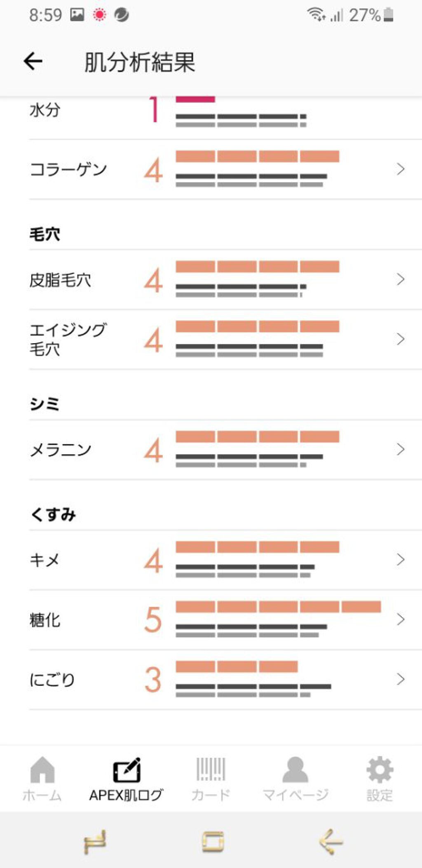Expand the 皮脂毛穴 row chevron
The width and height of the screenshot is (422, 868).
tap(400, 279)
